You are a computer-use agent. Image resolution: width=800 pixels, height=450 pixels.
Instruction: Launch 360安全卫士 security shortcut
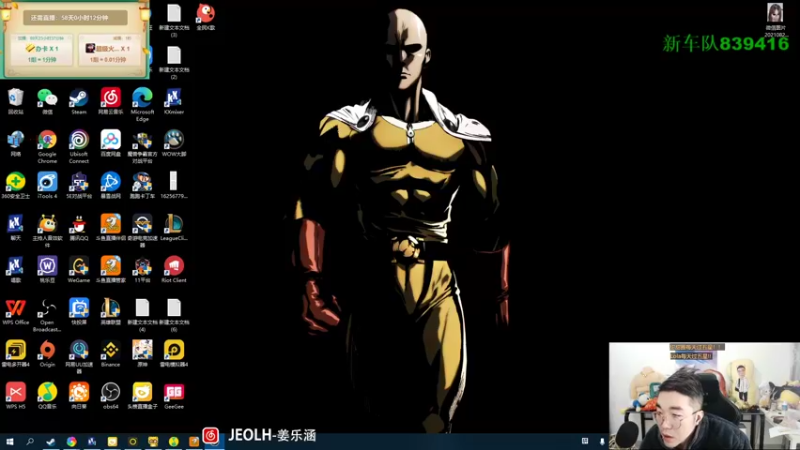pos(16,183)
